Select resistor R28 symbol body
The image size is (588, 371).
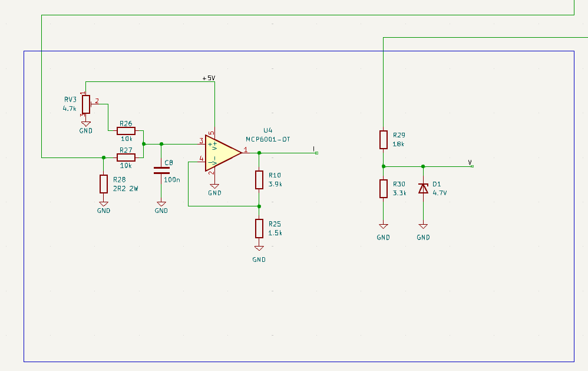point(104,184)
